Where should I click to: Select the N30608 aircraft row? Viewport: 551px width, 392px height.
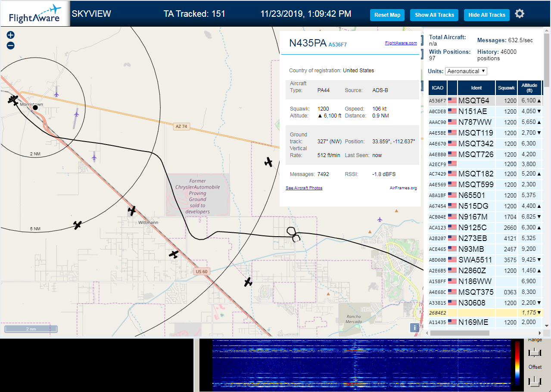[485, 303]
